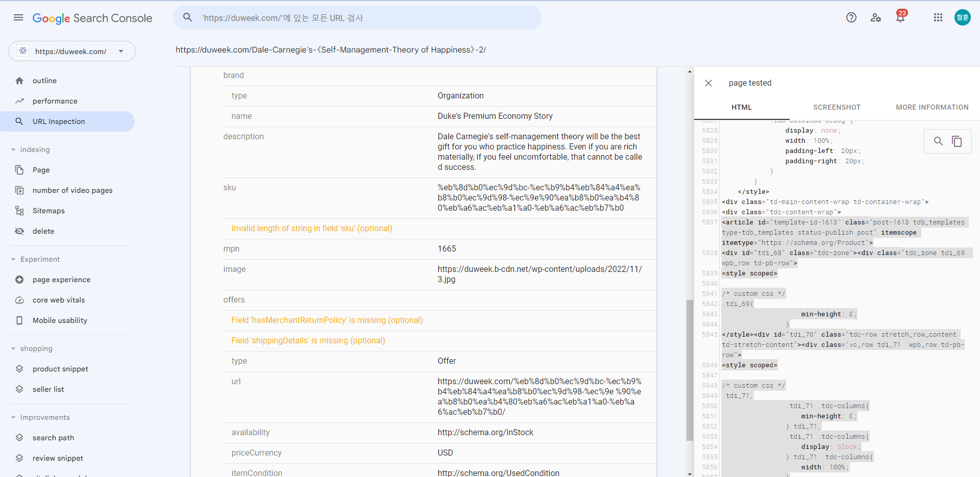Click scrollbar down arrow of data panel

pos(690,474)
